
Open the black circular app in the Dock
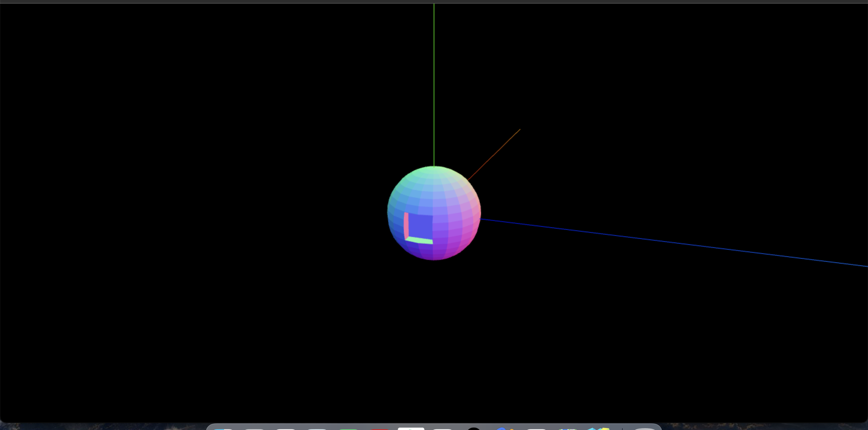pyautogui.click(x=474, y=429)
